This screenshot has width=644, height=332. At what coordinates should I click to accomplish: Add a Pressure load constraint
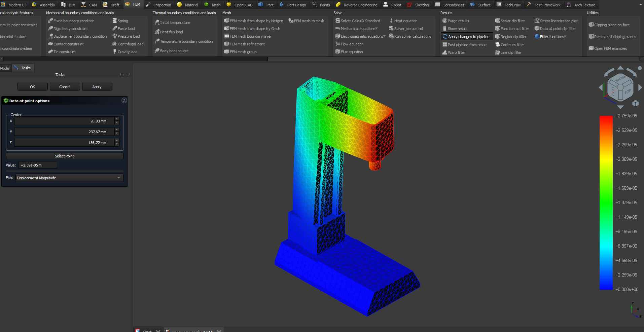(128, 36)
